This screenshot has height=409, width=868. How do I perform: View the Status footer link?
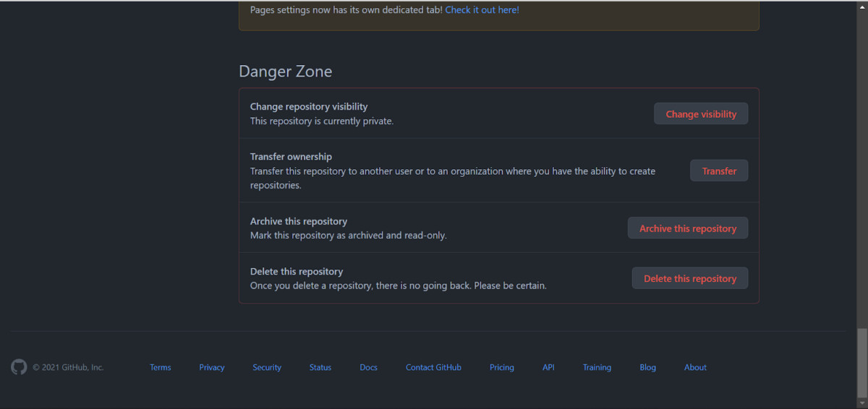320,367
